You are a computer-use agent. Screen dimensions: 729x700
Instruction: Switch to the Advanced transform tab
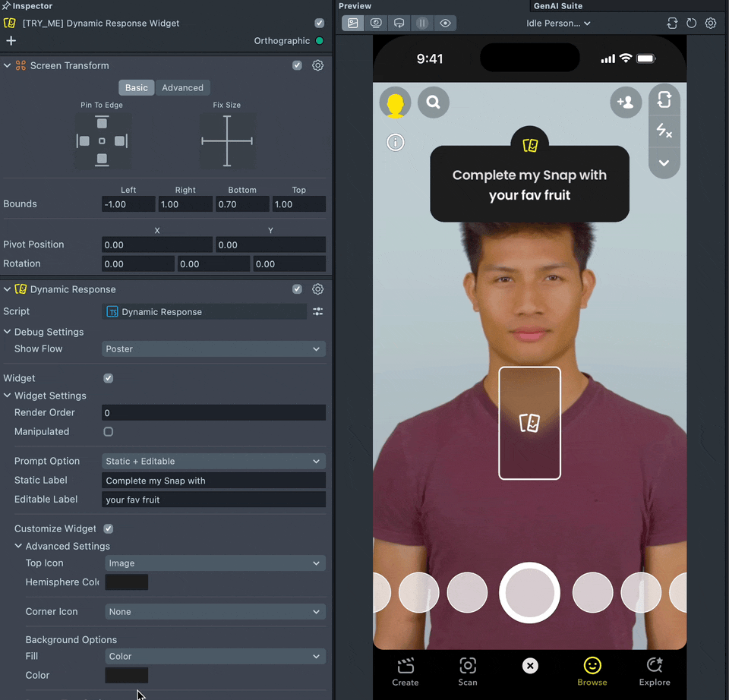click(x=182, y=88)
